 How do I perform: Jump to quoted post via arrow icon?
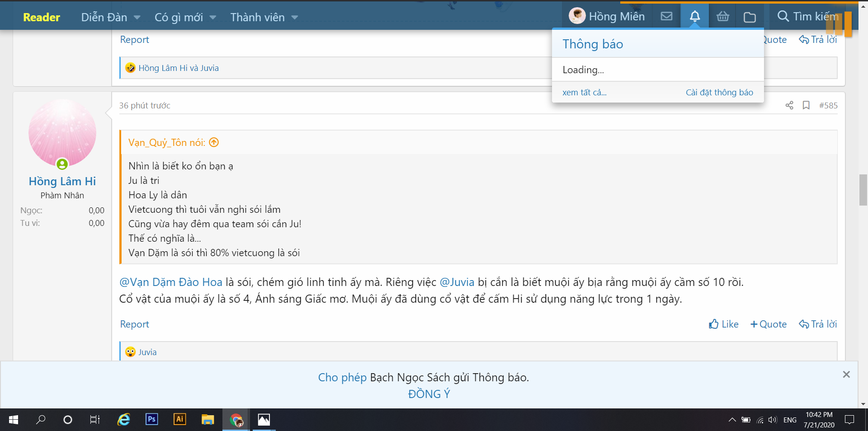214,142
